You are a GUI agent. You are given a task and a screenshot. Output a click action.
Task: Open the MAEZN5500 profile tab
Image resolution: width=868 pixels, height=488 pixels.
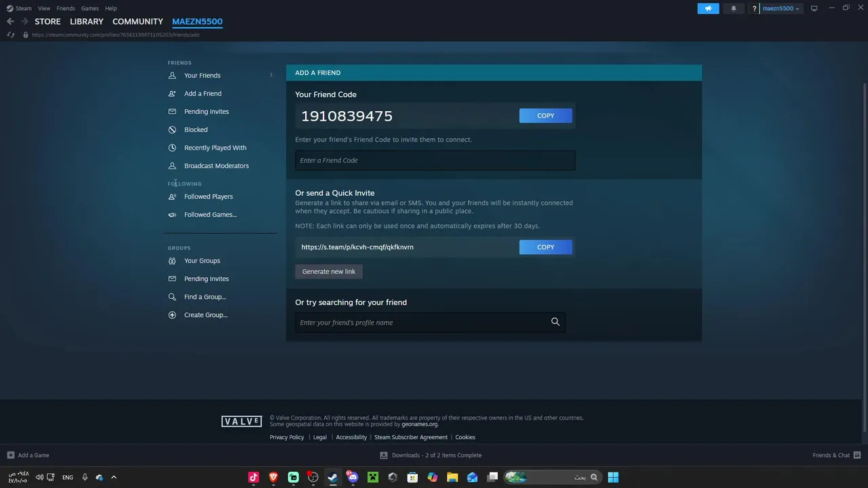point(197,22)
